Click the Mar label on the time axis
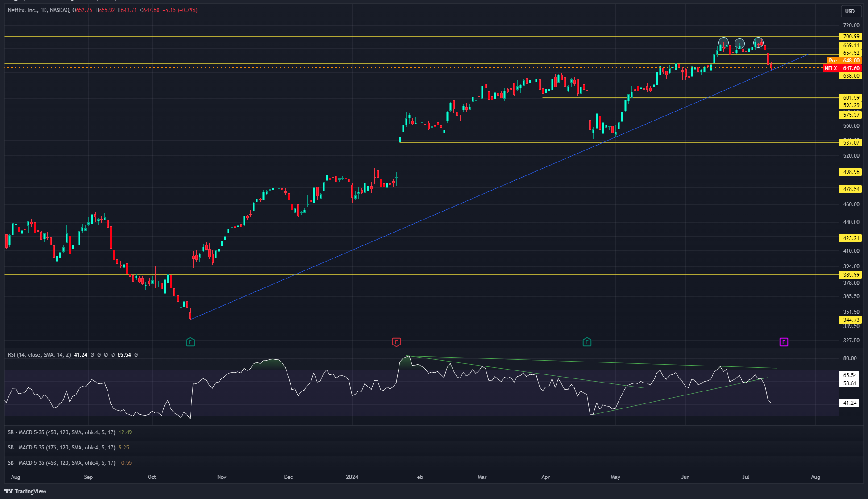The height and width of the screenshot is (499, 868). pyautogui.click(x=482, y=477)
